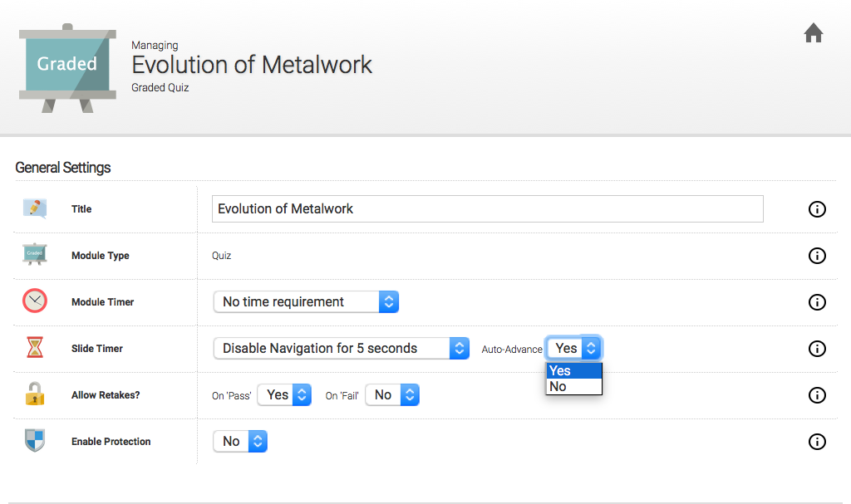851x504 pixels.
Task: Show info for the Title setting
Action: pyautogui.click(x=817, y=209)
